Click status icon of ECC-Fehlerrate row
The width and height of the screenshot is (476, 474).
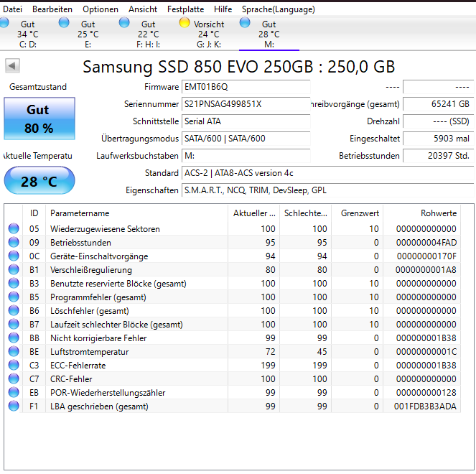click(14, 366)
